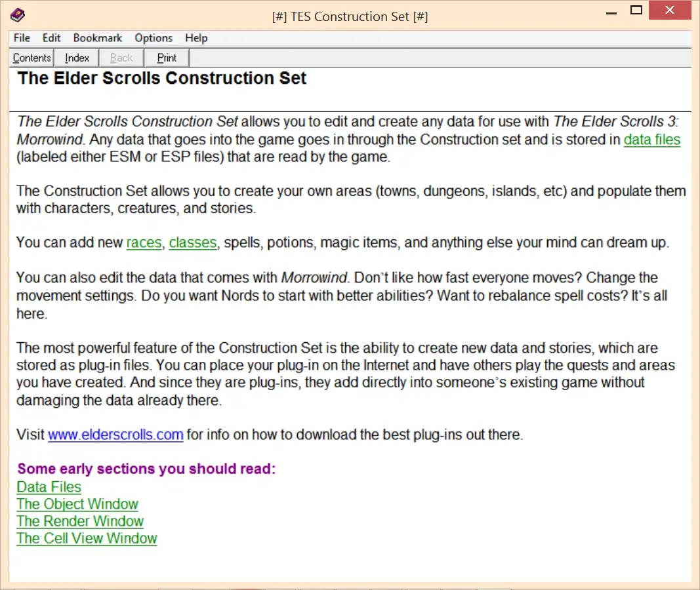
Task: Open the 'Data Files' section link
Action: click(x=49, y=487)
